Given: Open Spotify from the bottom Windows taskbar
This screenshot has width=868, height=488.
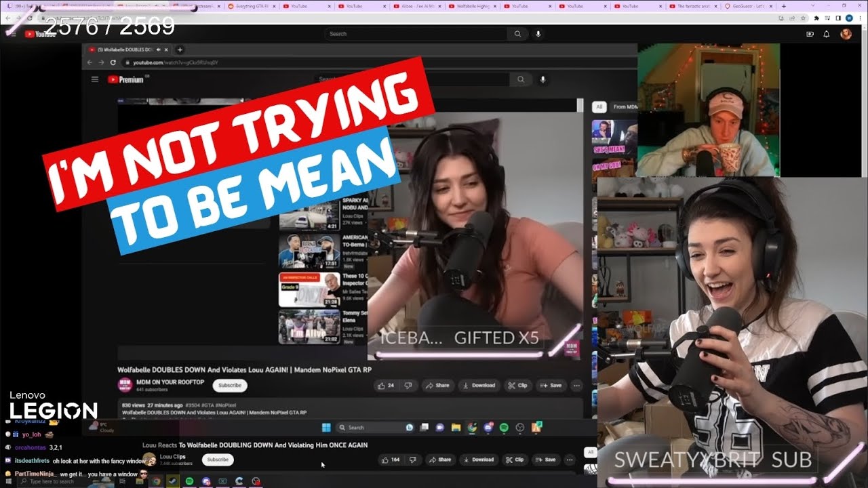Looking at the screenshot, I should [189, 481].
